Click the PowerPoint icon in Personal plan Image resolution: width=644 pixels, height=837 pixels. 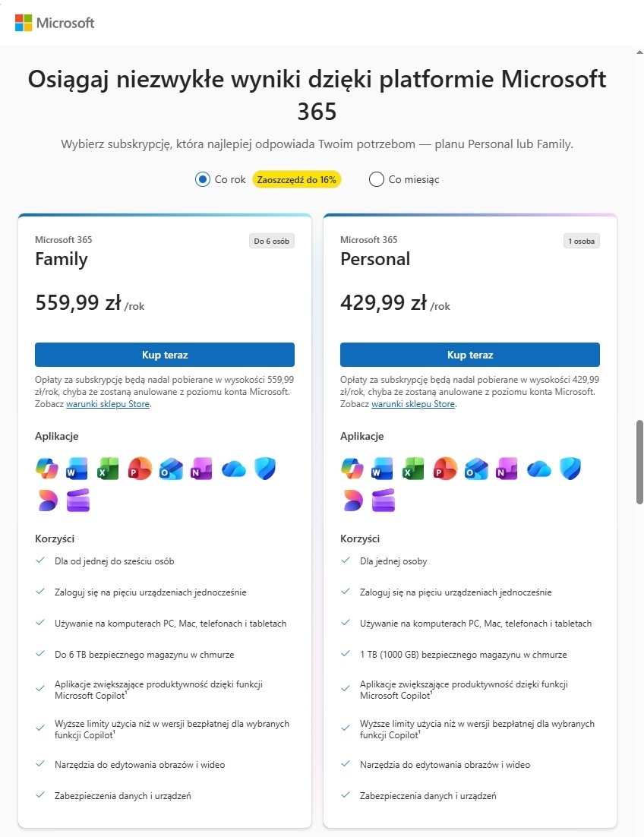[445, 469]
